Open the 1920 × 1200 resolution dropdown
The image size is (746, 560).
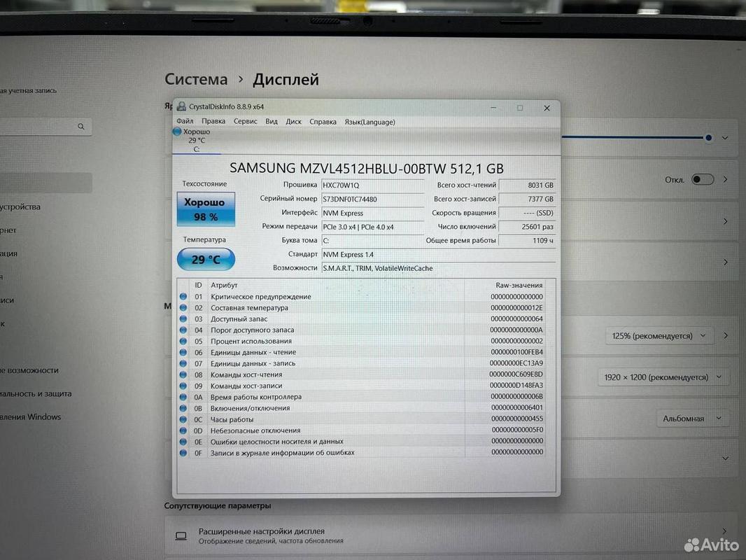coord(662,377)
